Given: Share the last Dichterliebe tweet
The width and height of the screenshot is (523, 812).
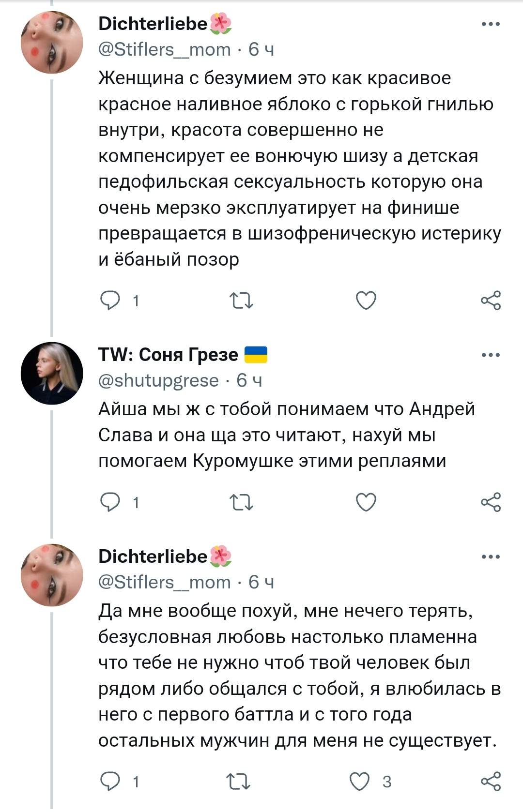Looking at the screenshot, I should tap(491, 782).
